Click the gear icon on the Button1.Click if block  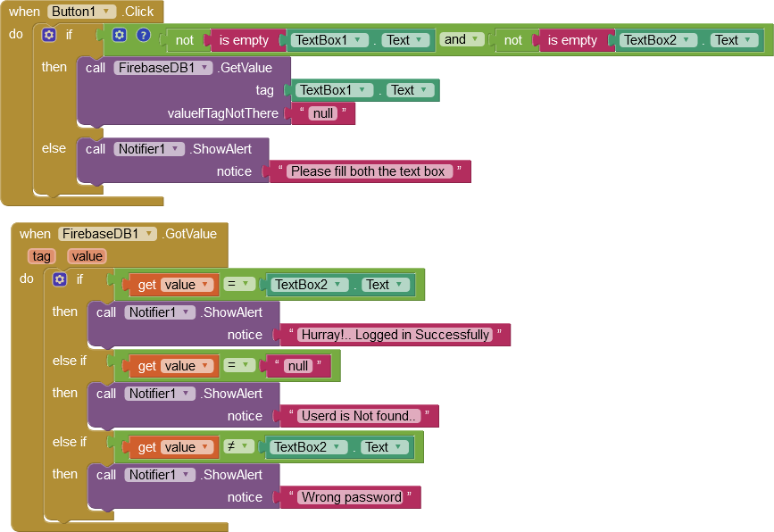pyautogui.click(x=49, y=36)
